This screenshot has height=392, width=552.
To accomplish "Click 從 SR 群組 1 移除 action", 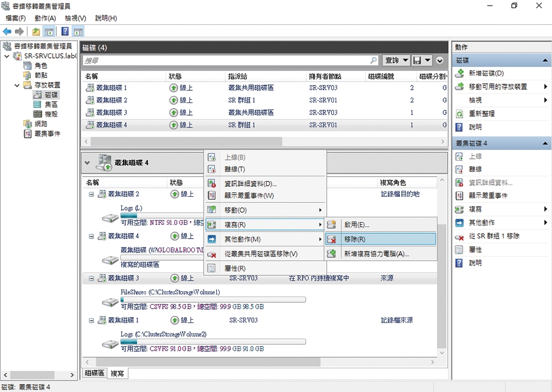I will 494,236.
